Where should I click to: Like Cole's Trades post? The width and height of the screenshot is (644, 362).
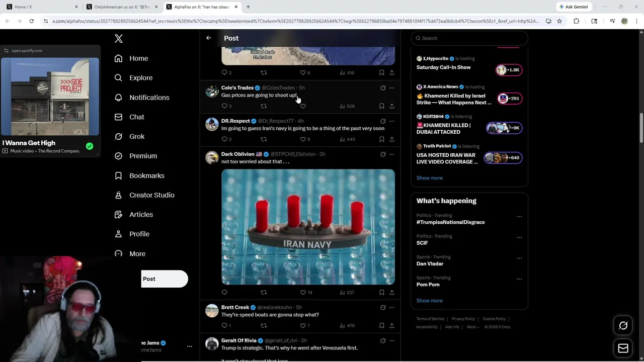[303, 106]
